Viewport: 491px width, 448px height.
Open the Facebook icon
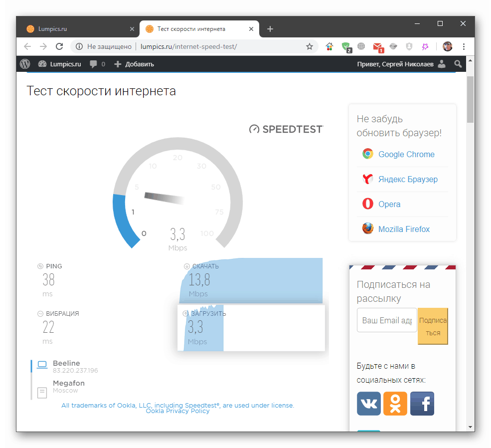422,404
